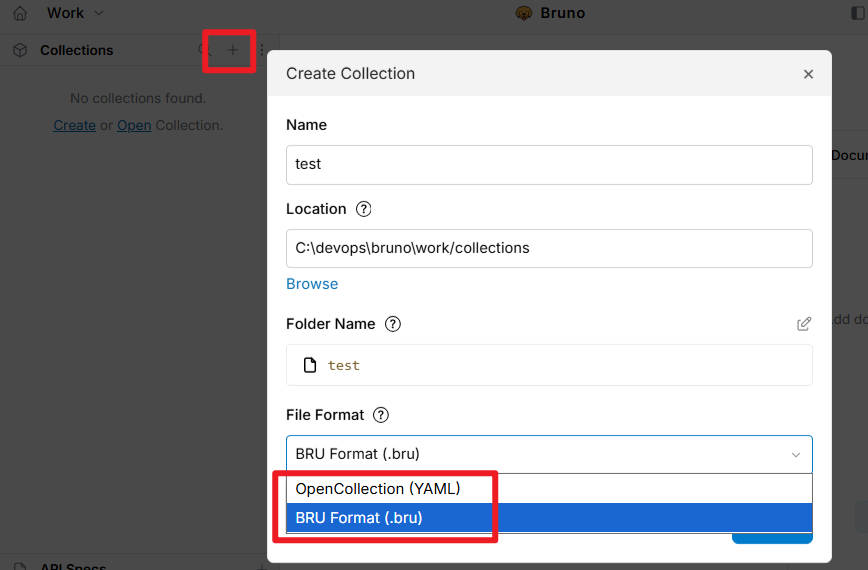This screenshot has height=570, width=868.
Task: Click the search icon in Collections header
Action: pos(204,50)
